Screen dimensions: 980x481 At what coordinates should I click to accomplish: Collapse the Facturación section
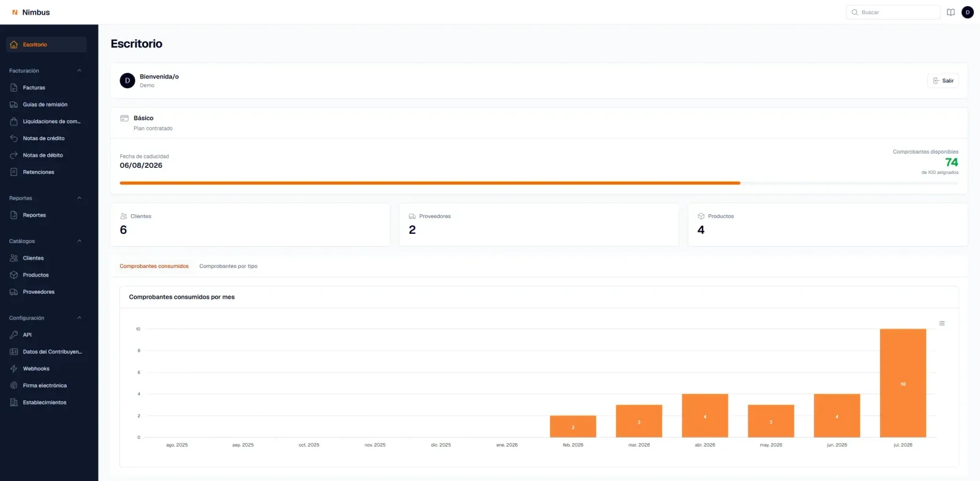[79, 71]
